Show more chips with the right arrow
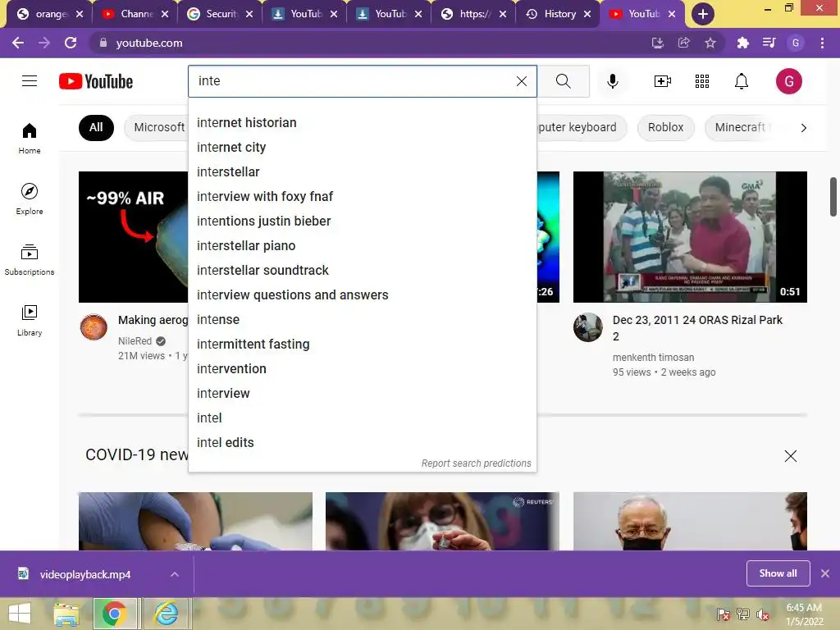Viewport: 840px width, 630px height. click(803, 128)
